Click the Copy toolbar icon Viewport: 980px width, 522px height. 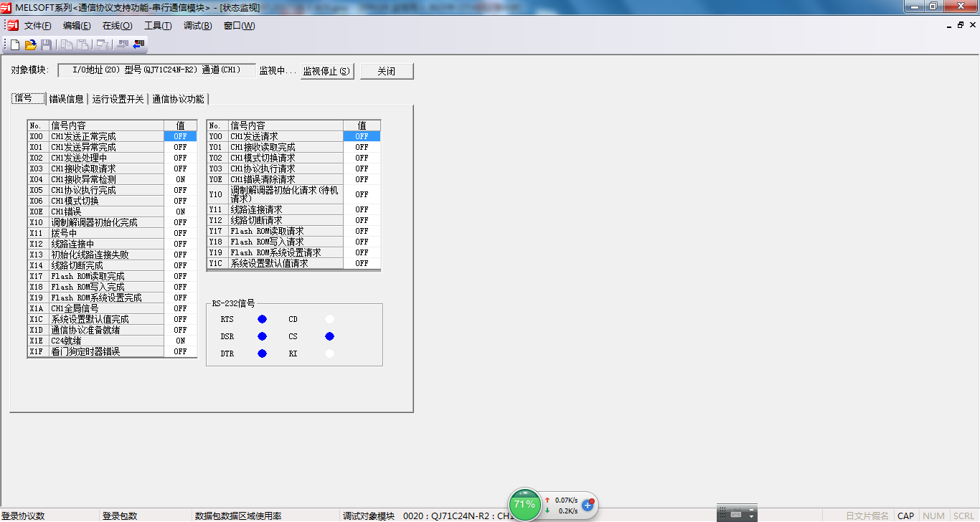(x=67, y=44)
